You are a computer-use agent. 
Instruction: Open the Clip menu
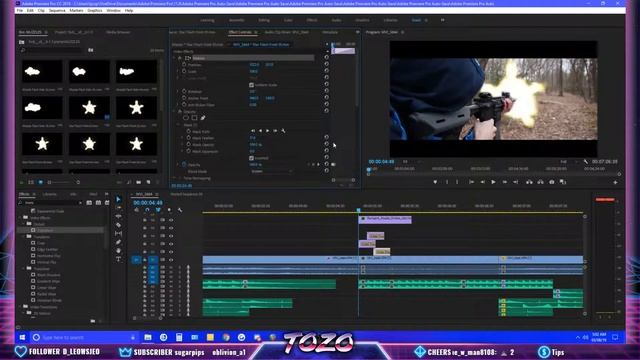point(41,10)
